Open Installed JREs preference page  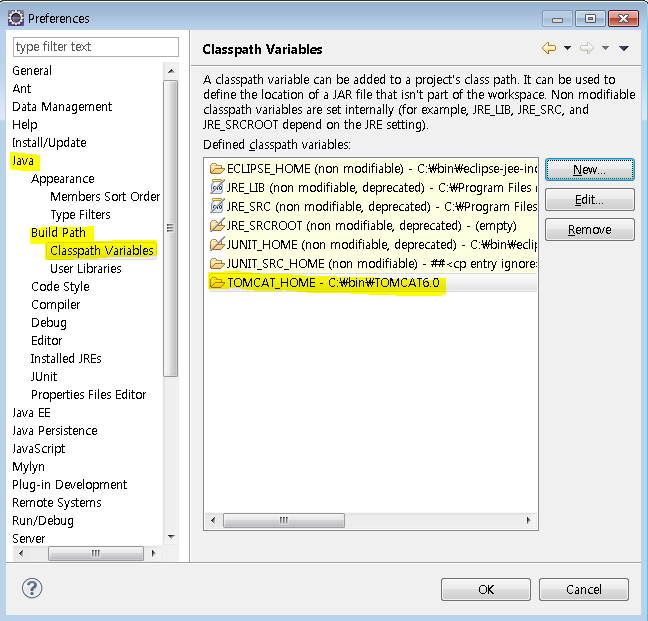click(x=66, y=358)
